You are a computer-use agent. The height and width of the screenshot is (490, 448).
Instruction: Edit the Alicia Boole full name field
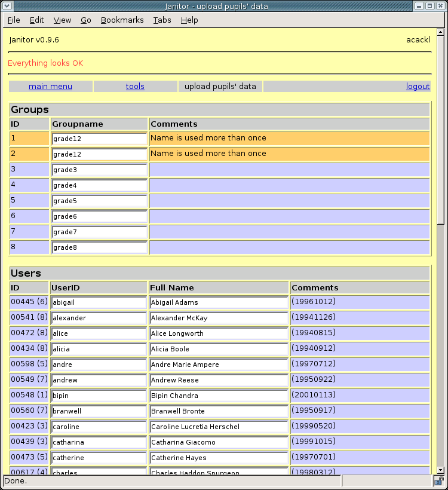(x=219, y=349)
